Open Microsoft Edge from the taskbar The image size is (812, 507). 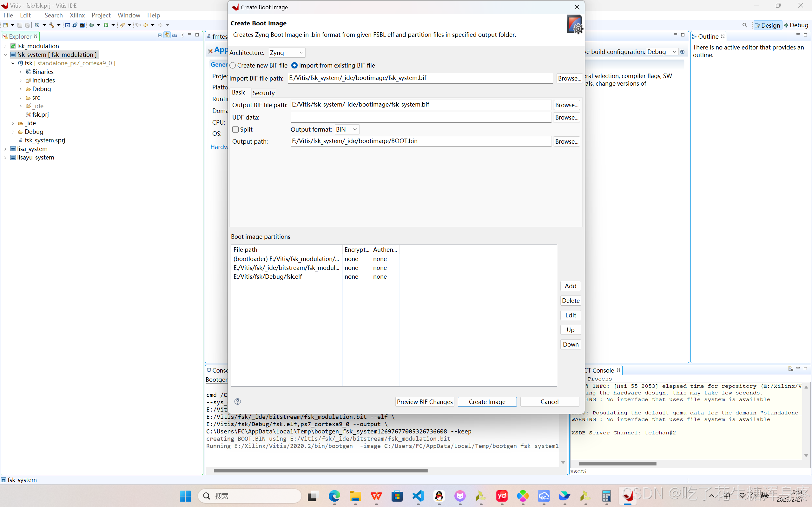point(334,496)
